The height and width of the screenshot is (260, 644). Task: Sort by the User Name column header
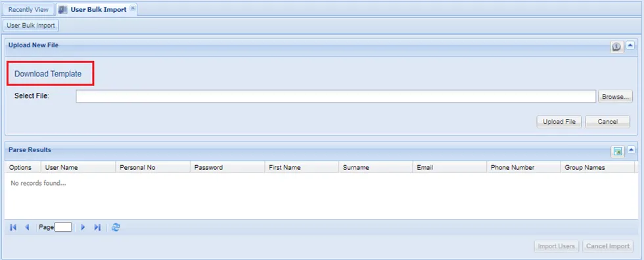point(78,167)
